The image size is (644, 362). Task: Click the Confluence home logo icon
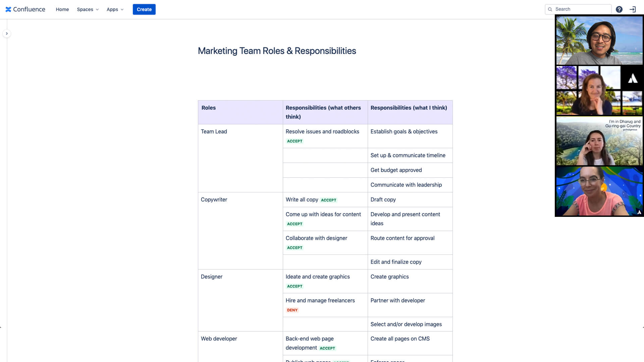(x=8, y=9)
